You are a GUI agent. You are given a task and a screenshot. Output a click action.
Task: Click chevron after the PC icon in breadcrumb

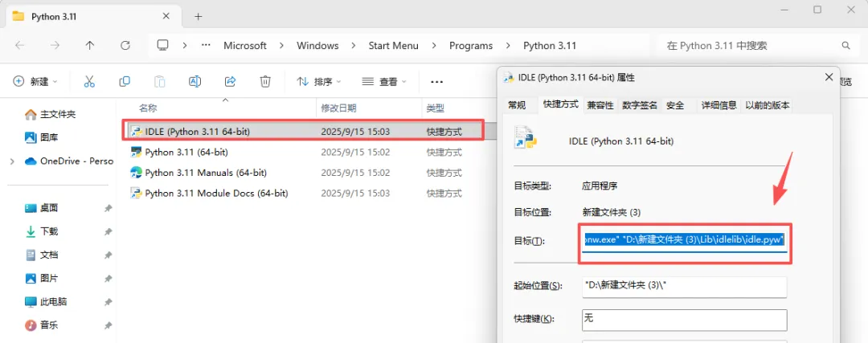click(185, 45)
